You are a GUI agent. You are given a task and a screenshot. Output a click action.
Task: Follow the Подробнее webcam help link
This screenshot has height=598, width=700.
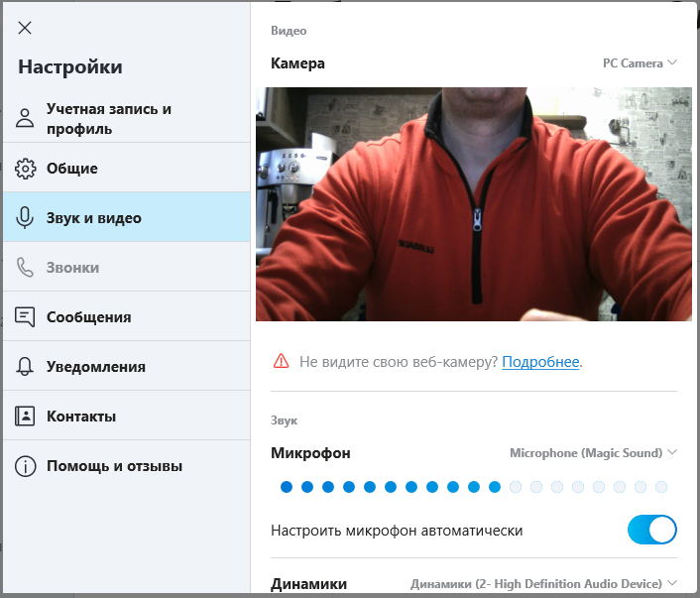pyautogui.click(x=540, y=361)
